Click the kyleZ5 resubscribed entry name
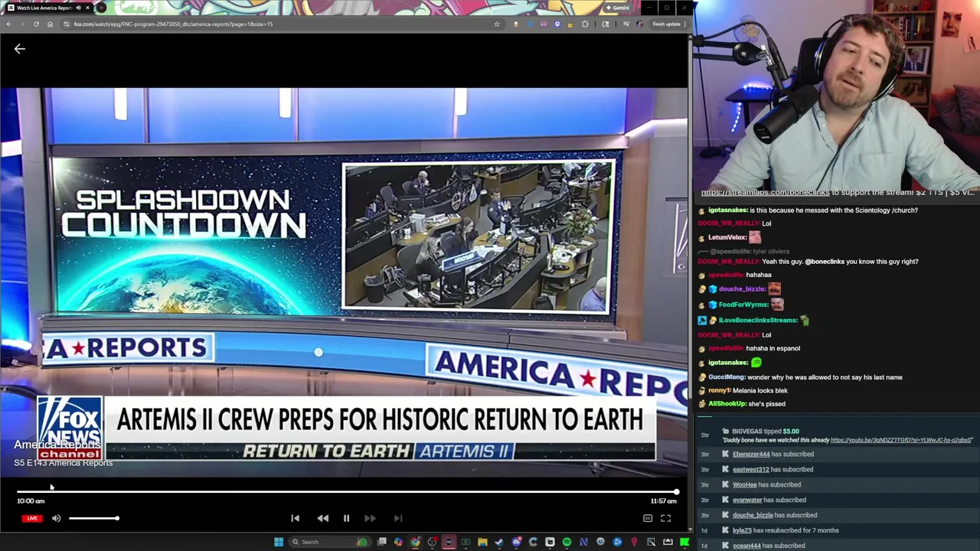Screen dimensions: 980x551 tap(742, 530)
